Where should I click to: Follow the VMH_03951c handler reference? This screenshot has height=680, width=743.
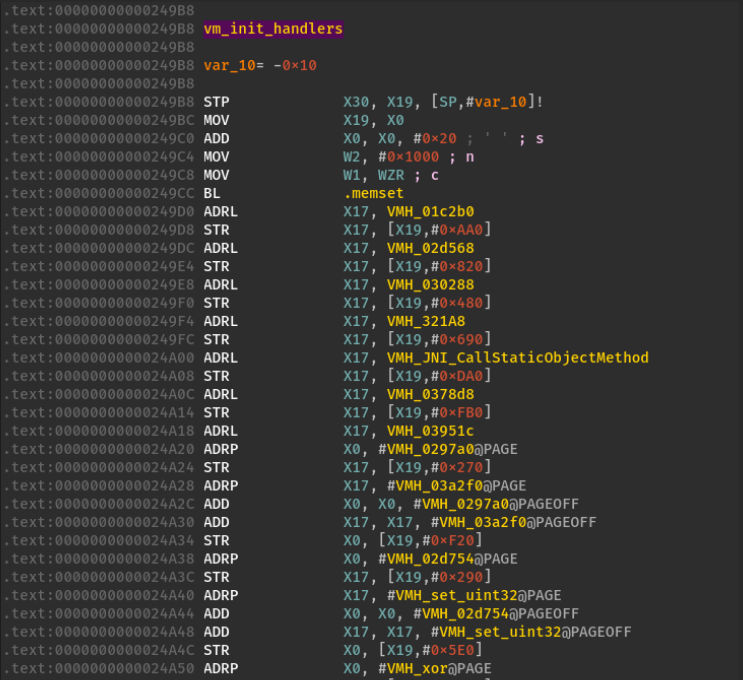(x=430, y=431)
